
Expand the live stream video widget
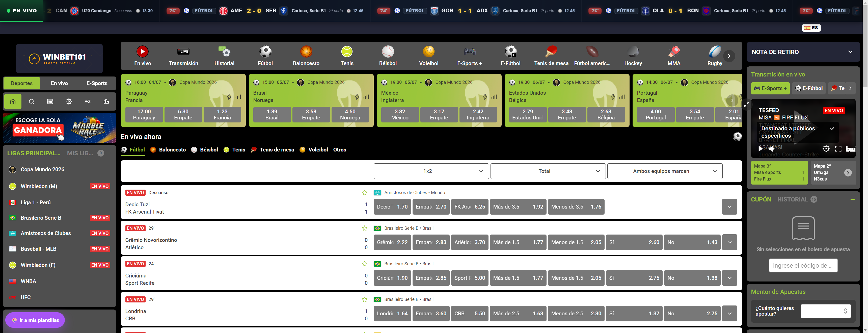click(x=747, y=105)
